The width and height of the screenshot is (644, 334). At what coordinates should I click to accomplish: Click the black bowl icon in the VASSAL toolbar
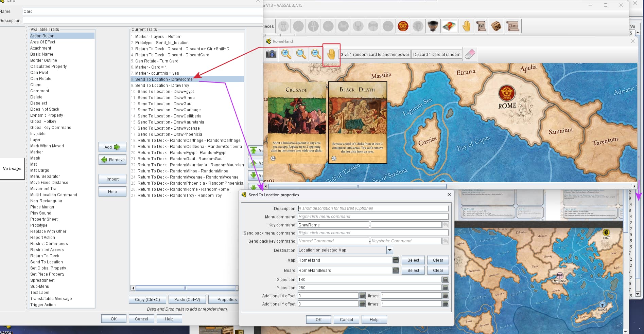[433, 26]
